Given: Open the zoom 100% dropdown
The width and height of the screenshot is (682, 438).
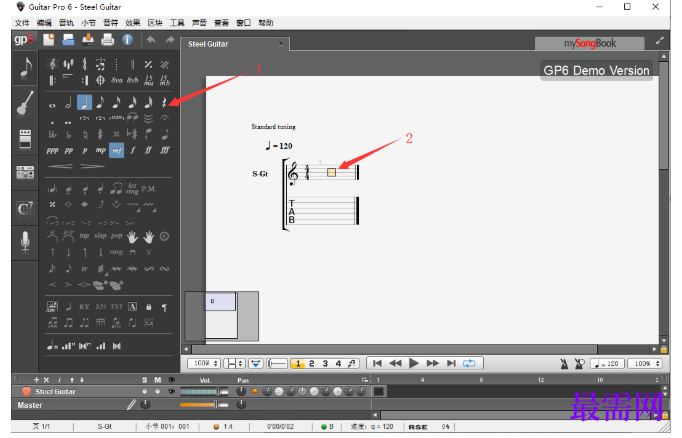Looking at the screenshot, I should tap(204, 363).
